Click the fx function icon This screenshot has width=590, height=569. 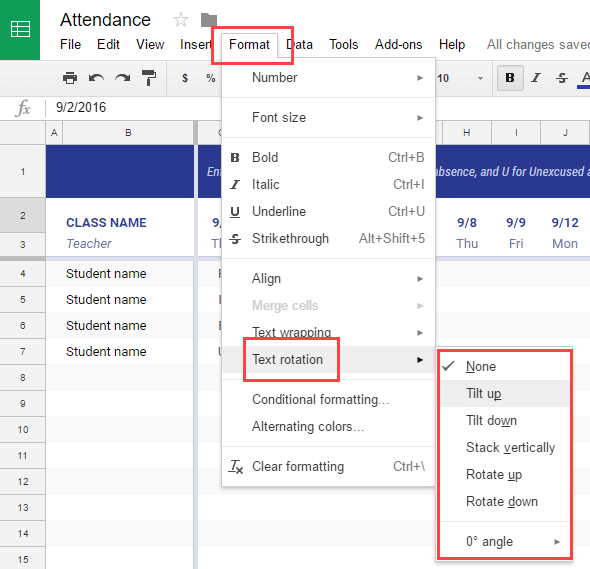tap(23, 108)
